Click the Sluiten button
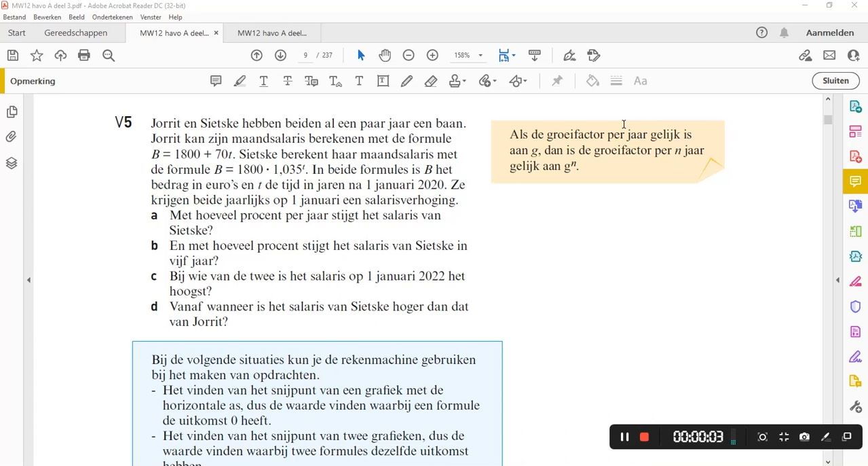This screenshot has width=868, height=466. coord(835,81)
